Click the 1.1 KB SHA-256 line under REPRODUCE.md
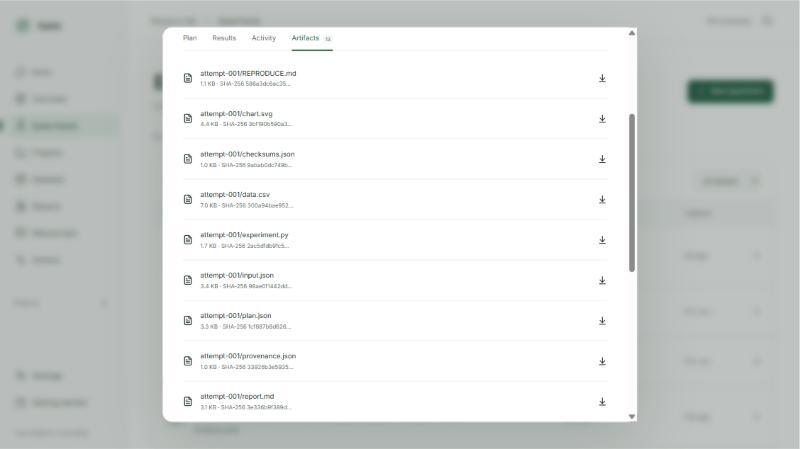 [246, 84]
